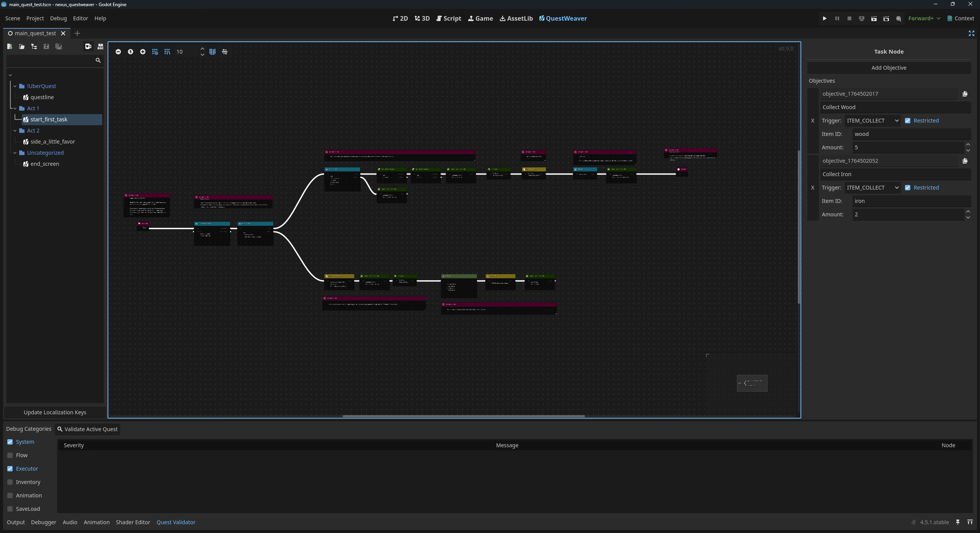
Task: Open Trigger dropdown for Collect Iron
Action: click(873, 188)
